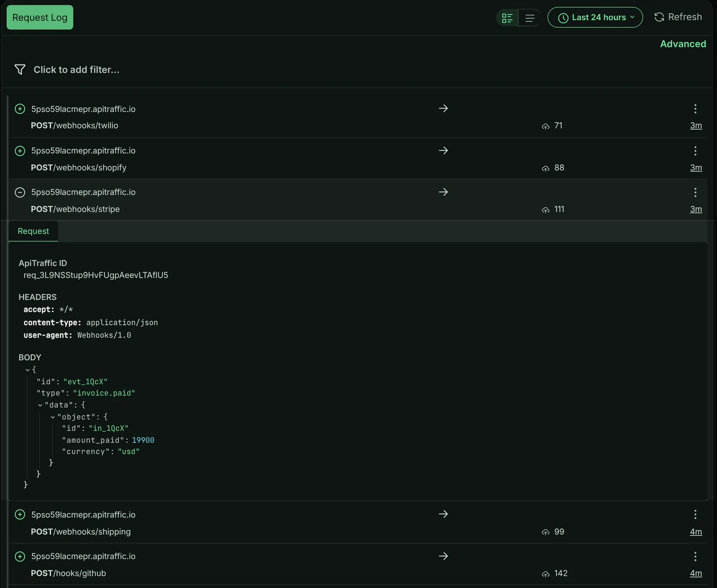Viewport: 717px width, 588px height.
Task: Click the filter funnel icon
Action: 20,69
